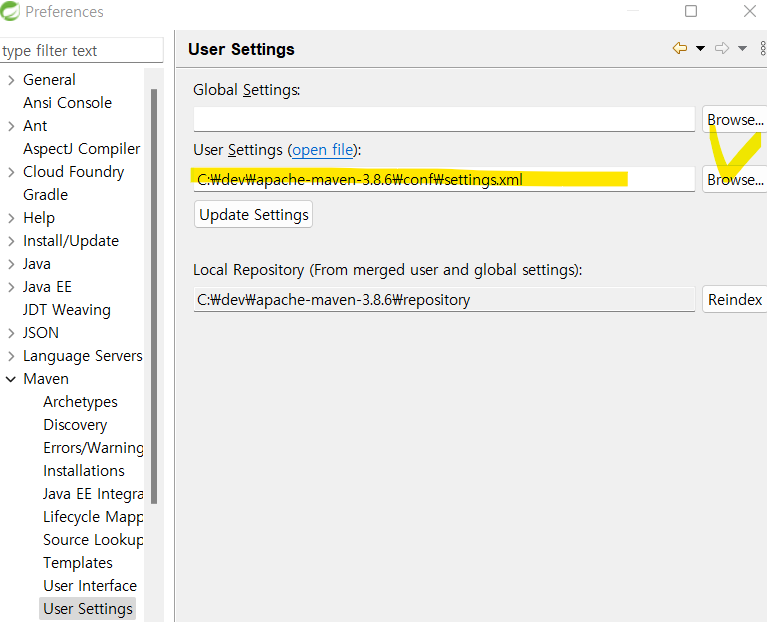Image resolution: width=767 pixels, height=622 pixels.
Task: Click the Global Settings input field
Action: tap(444, 119)
